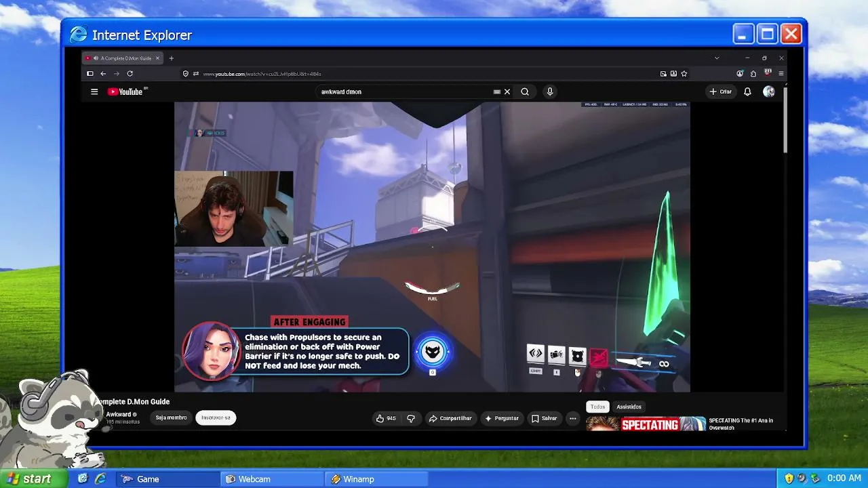Open YouTube notifications bell

coord(747,91)
